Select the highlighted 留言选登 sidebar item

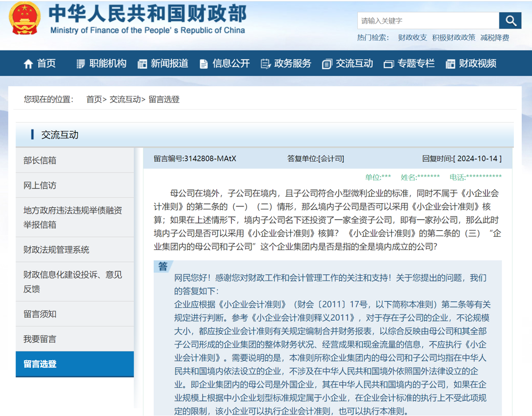pos(75,364)
